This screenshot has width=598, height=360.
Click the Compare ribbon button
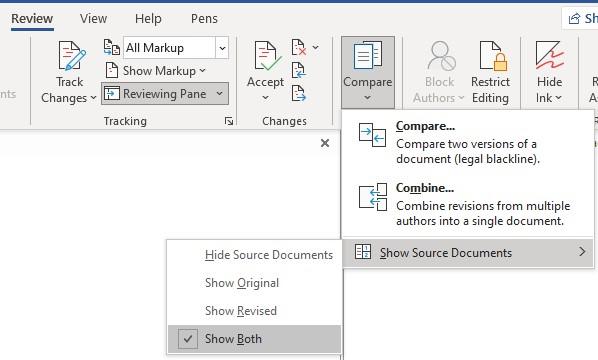368,72
